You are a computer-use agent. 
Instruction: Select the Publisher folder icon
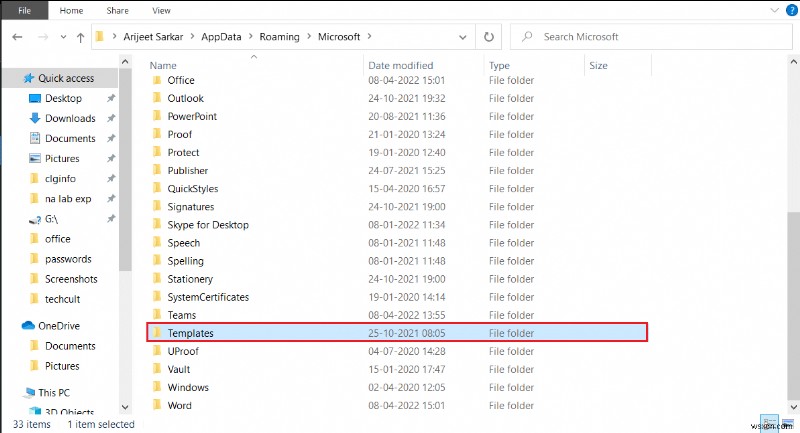coord(157,170)
